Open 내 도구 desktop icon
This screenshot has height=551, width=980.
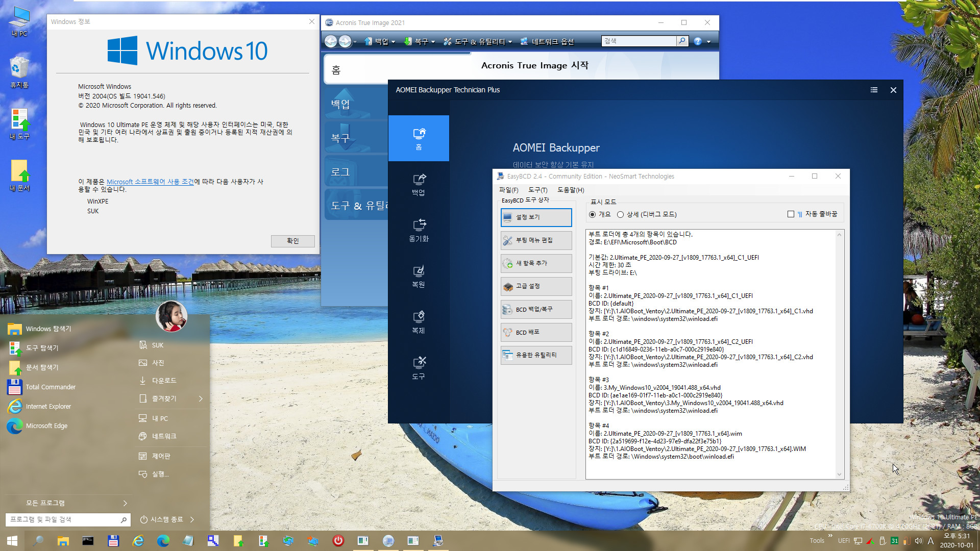tap(19, 124)
